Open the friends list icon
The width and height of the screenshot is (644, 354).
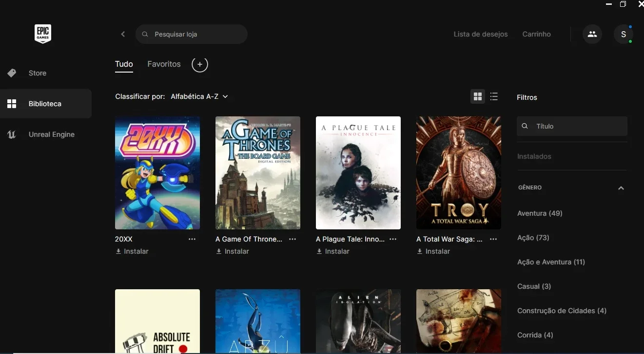(592, 34)
